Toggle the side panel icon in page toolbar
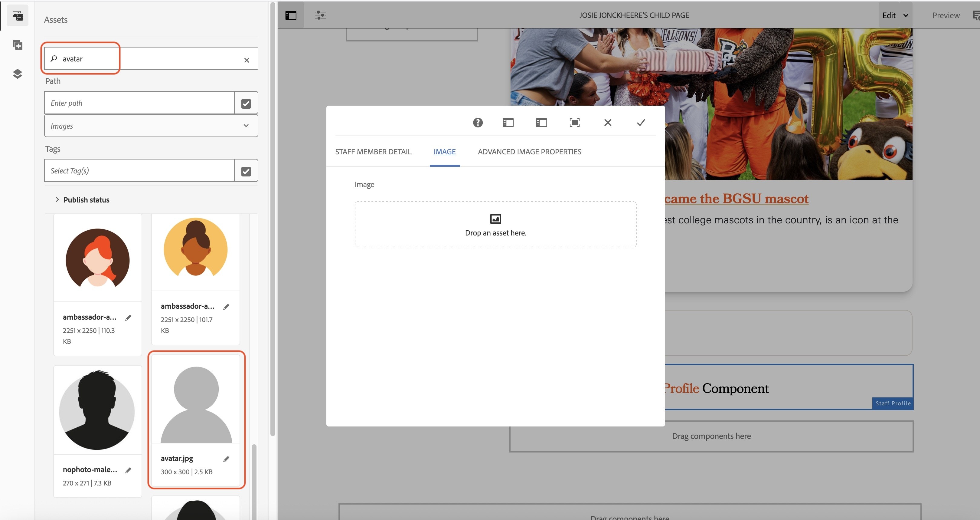Viewport: 980px width, 520px height. point(291,15)
